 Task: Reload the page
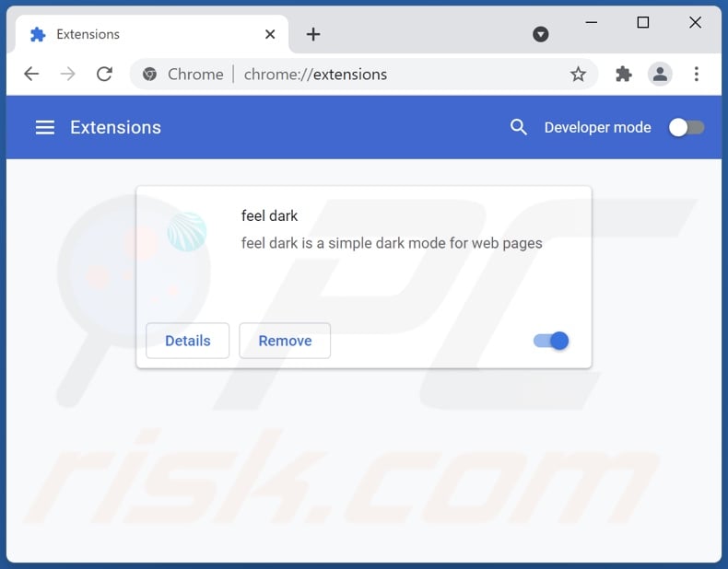pyautogui.click(x=104, y=75)
